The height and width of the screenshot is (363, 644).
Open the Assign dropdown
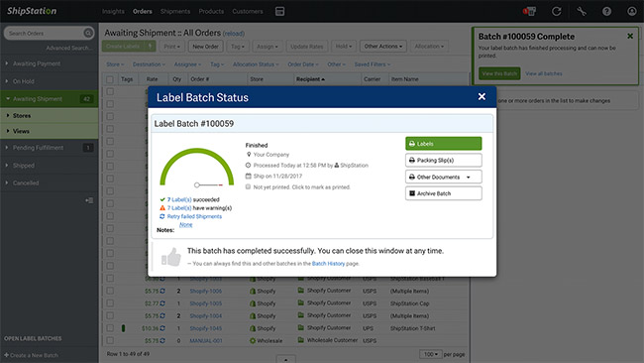coord(268,47)
